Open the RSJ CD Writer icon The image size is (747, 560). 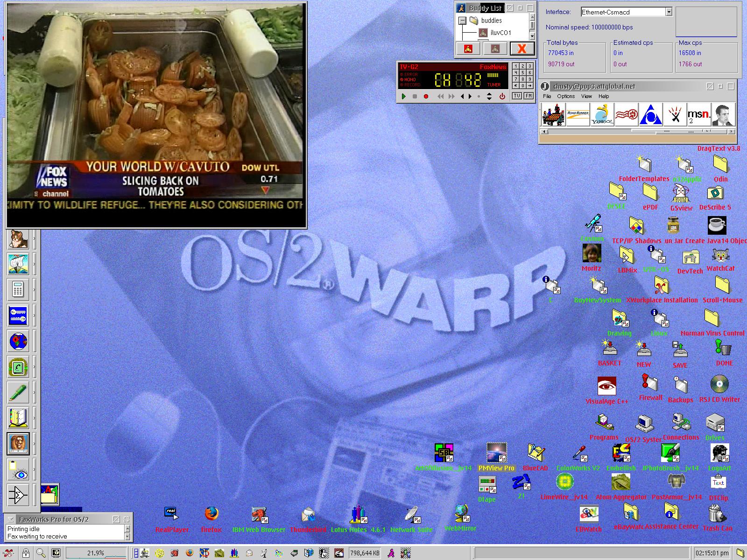(719, 384)
